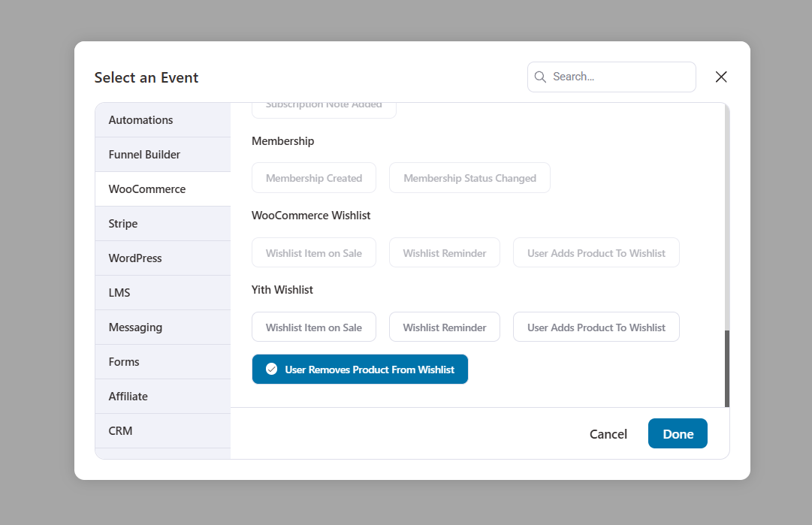Click the Select an Event title
Screen dimensions: 812x525
click(x=146, y=77)
